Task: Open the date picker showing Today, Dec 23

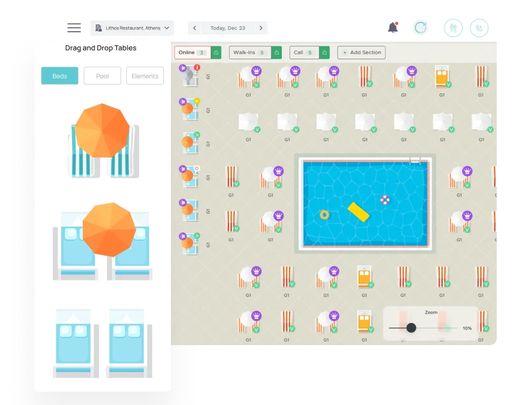Action: (228, 28)
